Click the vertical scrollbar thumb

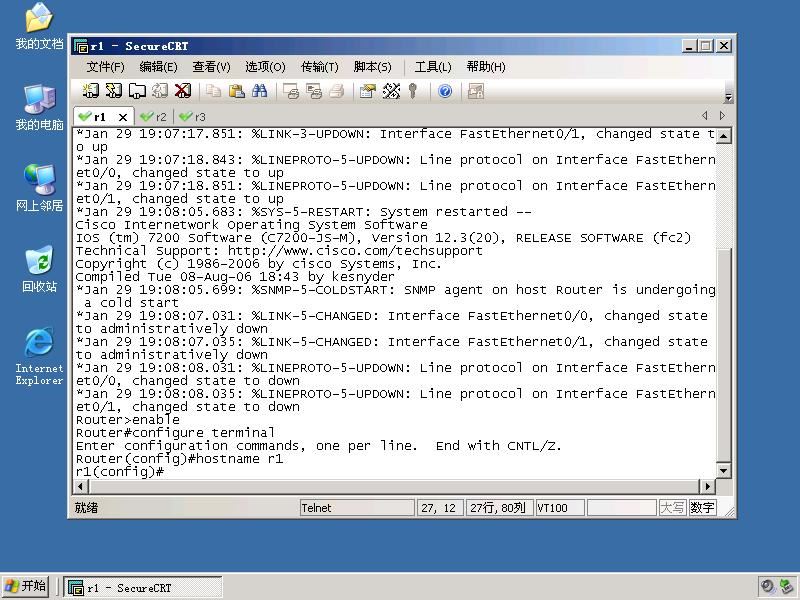(723, 355)
